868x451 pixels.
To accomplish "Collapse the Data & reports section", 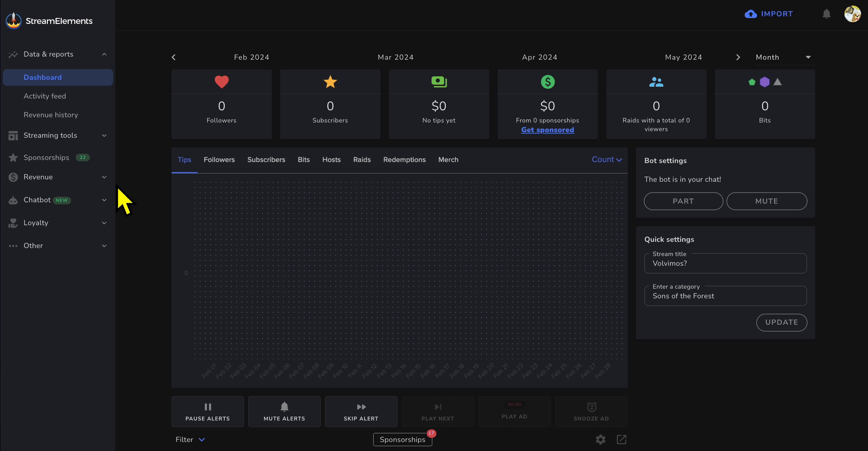I will [x=104, y=54].
